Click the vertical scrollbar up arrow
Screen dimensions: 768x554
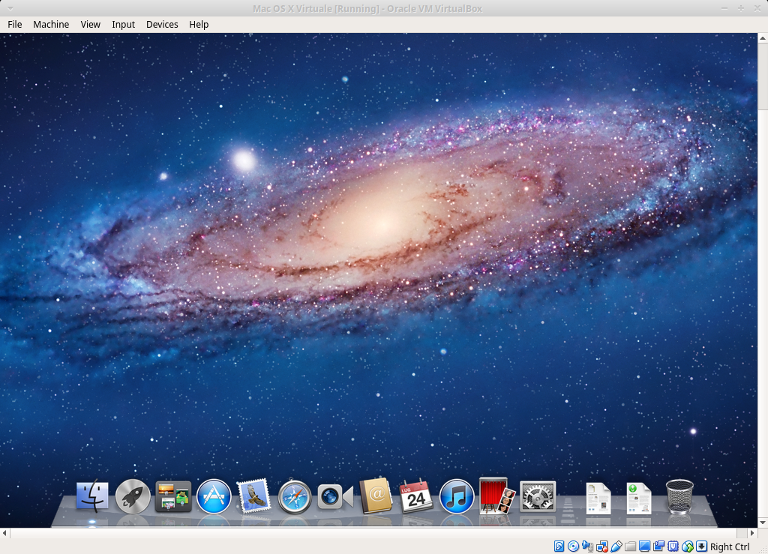point(763,38)
